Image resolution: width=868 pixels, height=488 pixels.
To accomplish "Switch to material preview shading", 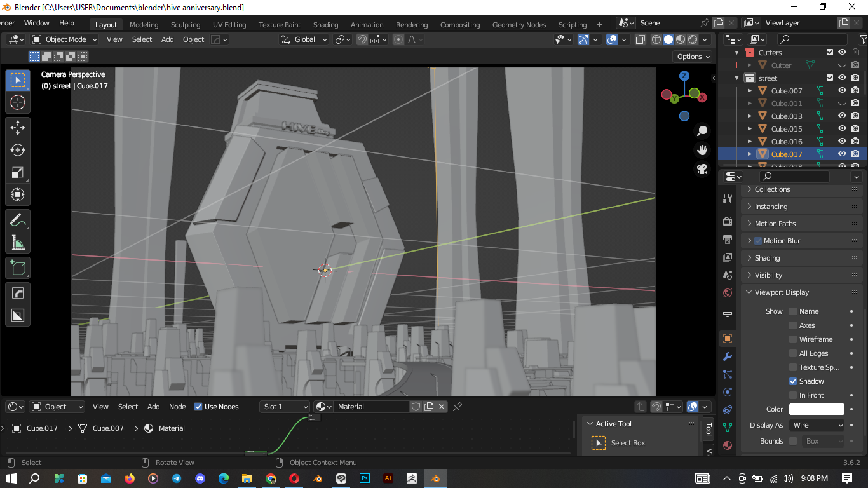I will click(681, 39).
